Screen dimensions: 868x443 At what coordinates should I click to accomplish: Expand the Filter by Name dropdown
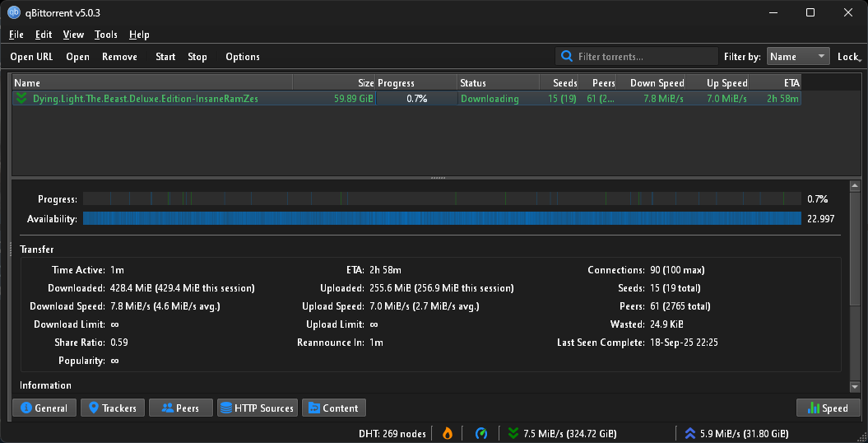[798, 57]
